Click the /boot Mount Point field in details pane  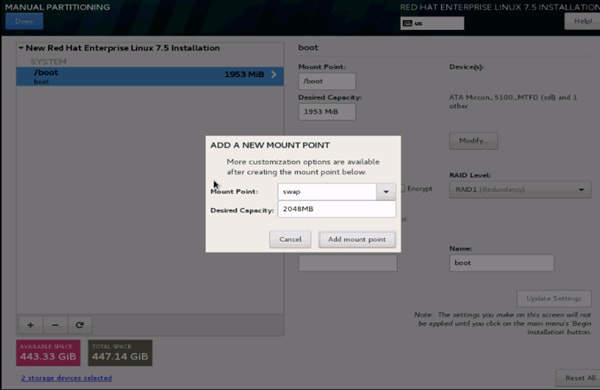point(327,81)
